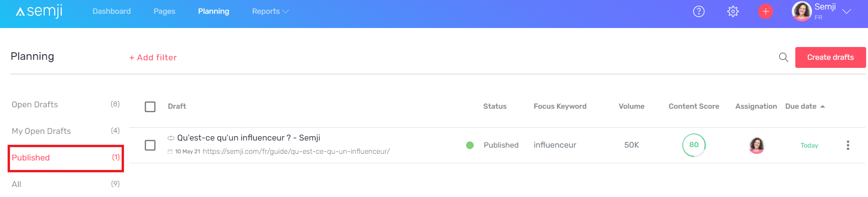Expand the Semji account chevron
868x197 pixels.
[x=847, y=11]
